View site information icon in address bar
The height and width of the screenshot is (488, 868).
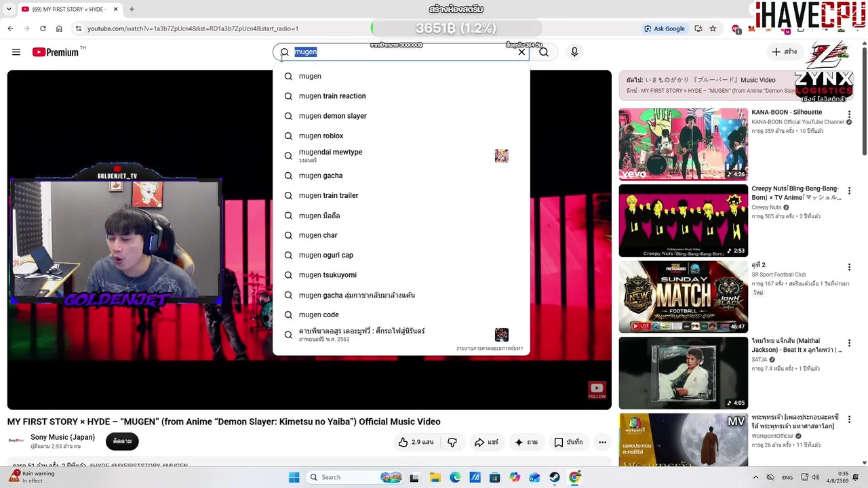(x=78, y=28)
